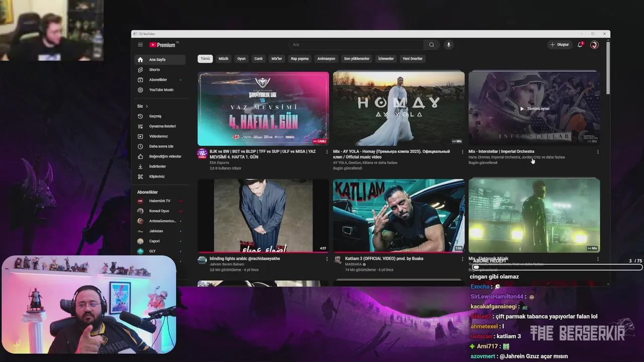Image resolution: width=644 pixels, height=362 pixels.
Task: Start voice search with the microphone
Action: (x=449, y=45)
